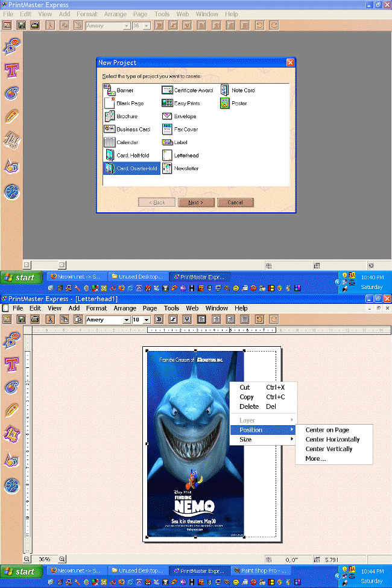Open the Amery font dropdown in Letterhead1 window

click(x=127, y=320)
